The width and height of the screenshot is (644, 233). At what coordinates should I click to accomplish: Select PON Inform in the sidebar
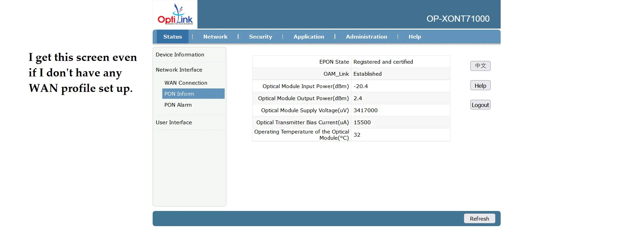click(179, 94)
